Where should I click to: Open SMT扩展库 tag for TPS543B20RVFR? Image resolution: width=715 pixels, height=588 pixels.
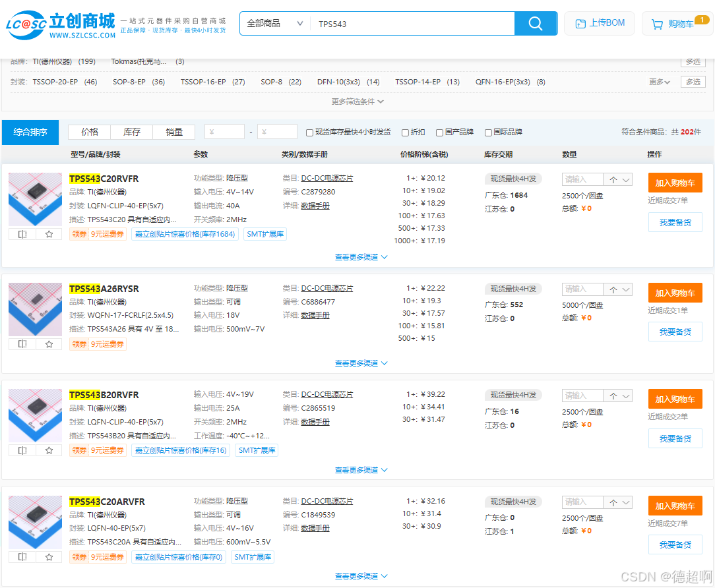(x=257, y=450)
